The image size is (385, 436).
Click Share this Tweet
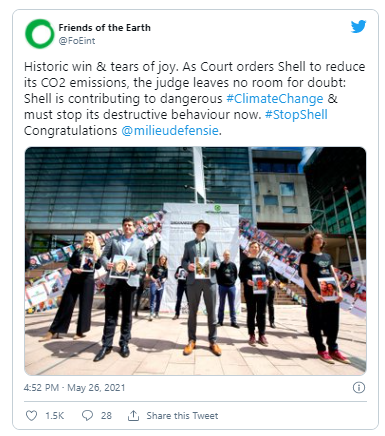[182, 416]
